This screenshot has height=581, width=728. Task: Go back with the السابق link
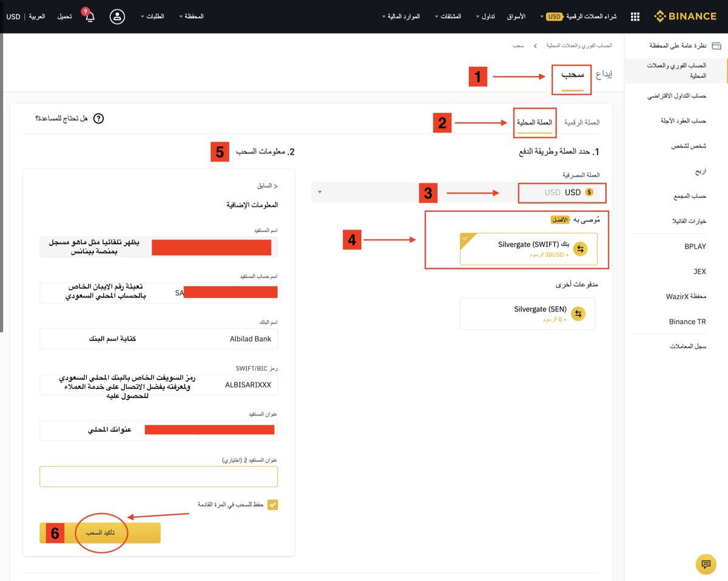click(267, 186)
